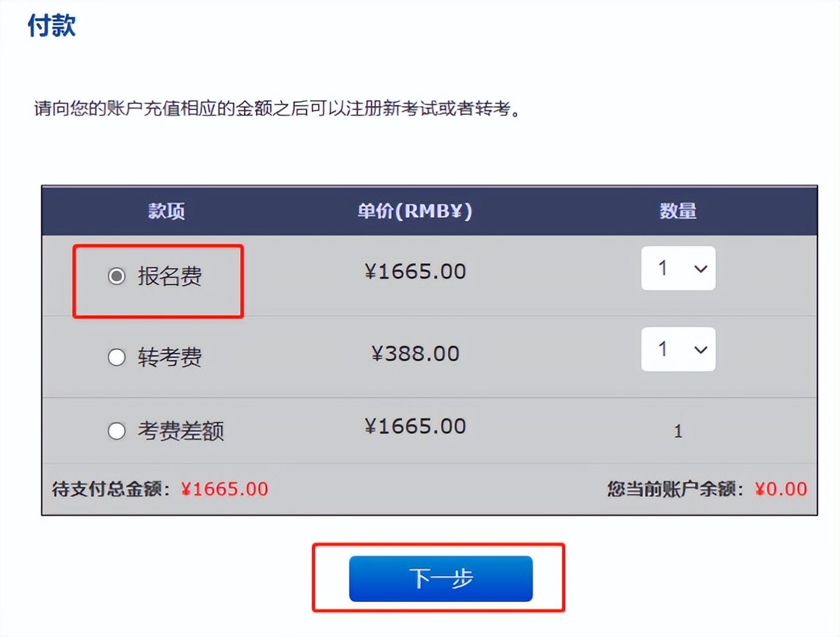The height and width of the screenshot is (637, 840).
Task: Select the 报名费 radio button
Action: (117, 276)
